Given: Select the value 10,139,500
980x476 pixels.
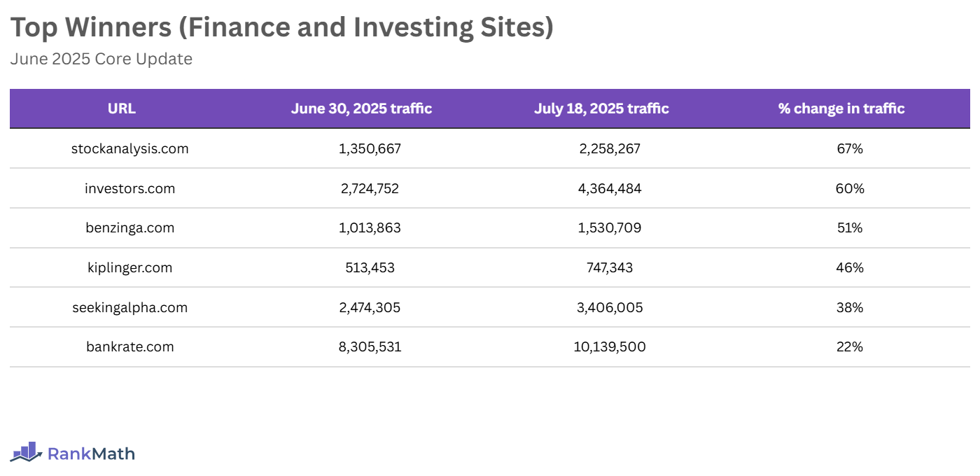Looking at the screenshot, I should click(x=609, y=346).
